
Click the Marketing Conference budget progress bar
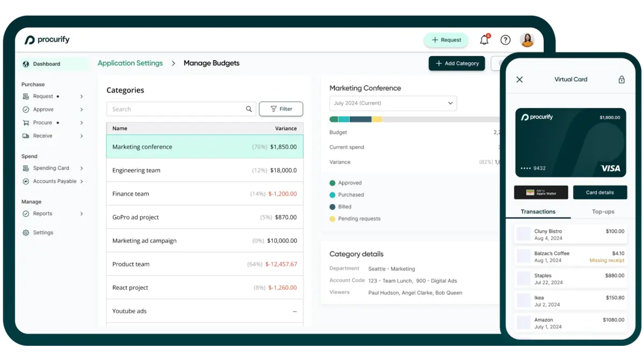[414, 120]
